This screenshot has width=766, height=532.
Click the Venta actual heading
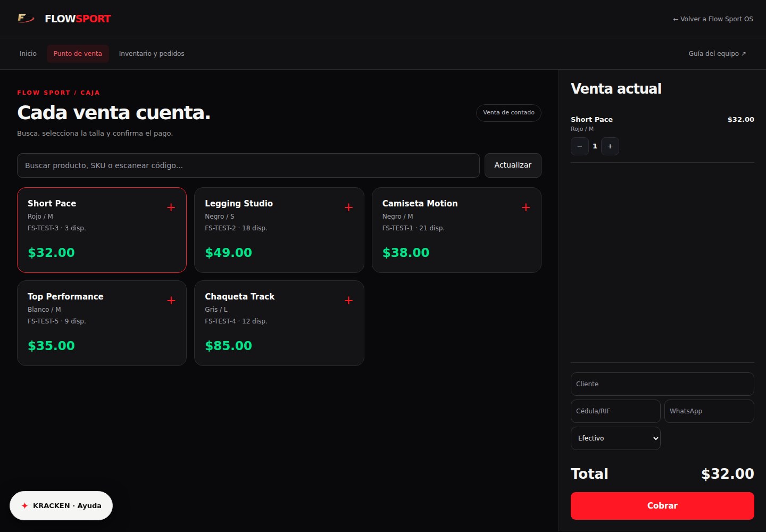[616, 89]
